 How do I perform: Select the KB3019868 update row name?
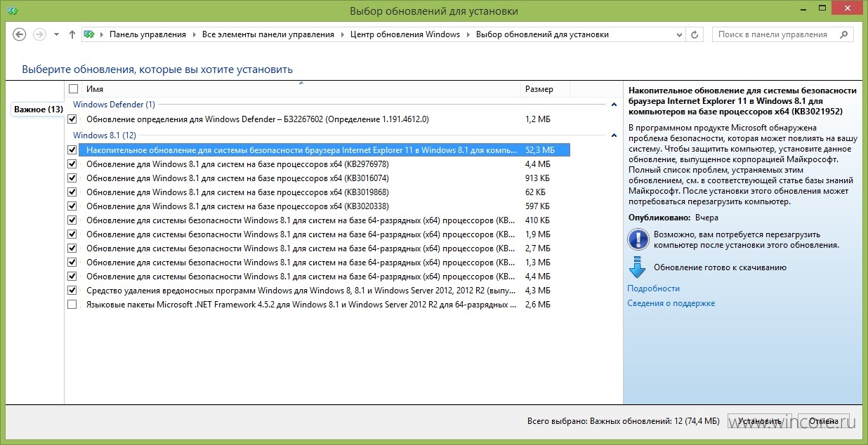coord(237,192)
